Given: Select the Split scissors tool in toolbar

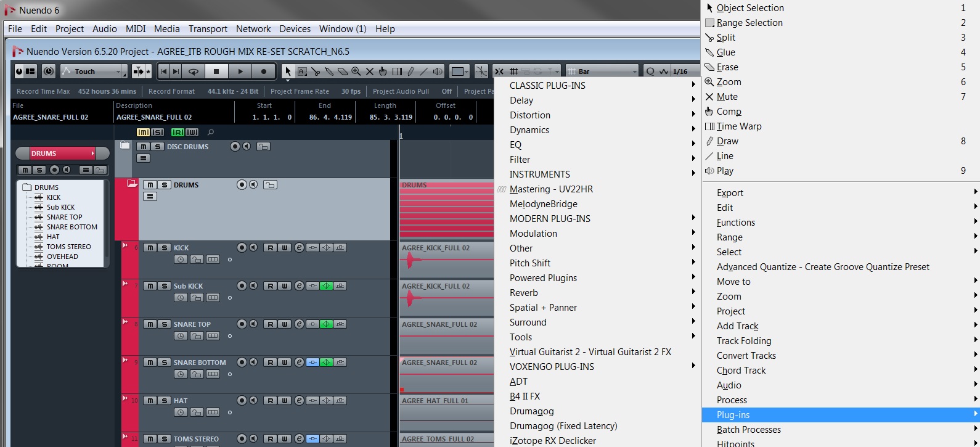Looking at the screenshot, I should click(316, 72).
